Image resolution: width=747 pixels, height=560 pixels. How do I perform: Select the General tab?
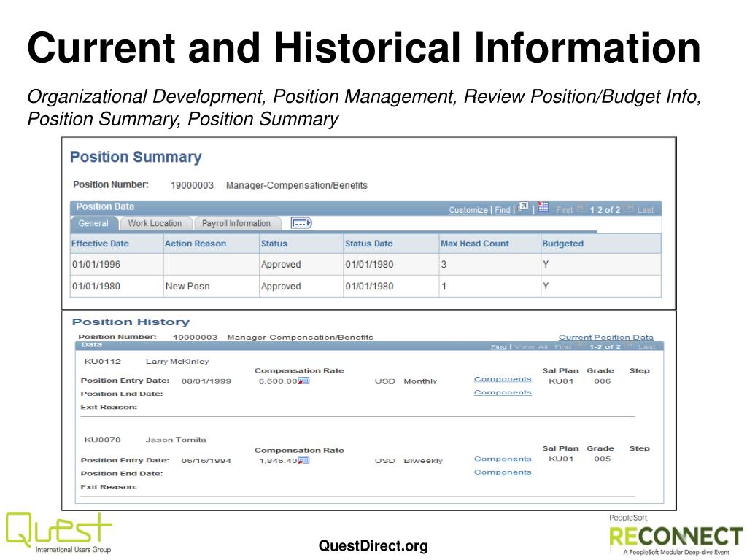click(x=93, y=223)
